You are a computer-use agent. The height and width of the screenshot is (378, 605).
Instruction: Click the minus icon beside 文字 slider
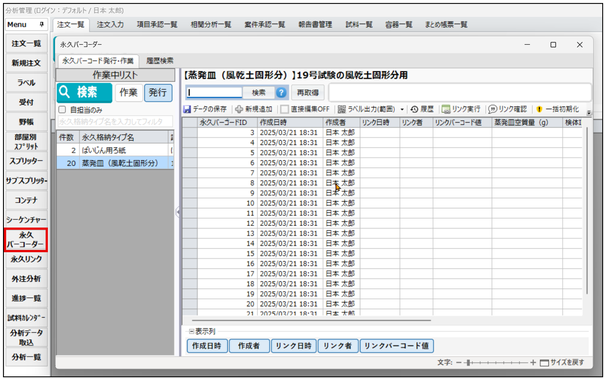[458, 363]
